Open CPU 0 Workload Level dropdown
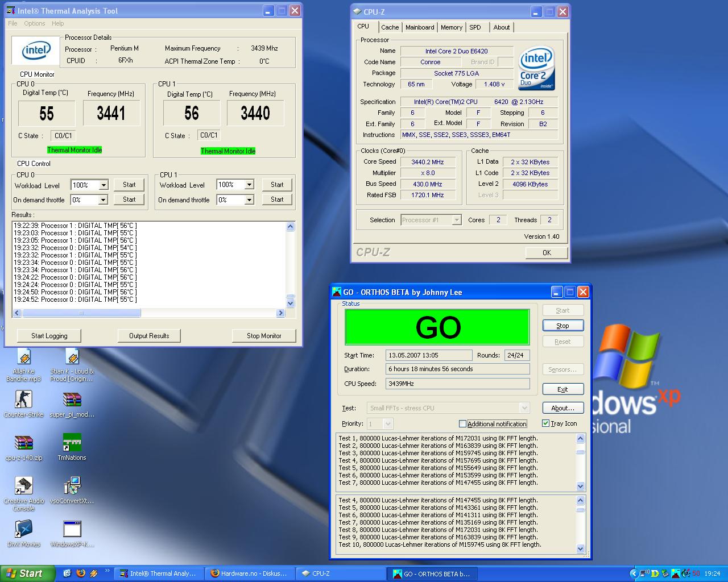 tap(104, 185)
